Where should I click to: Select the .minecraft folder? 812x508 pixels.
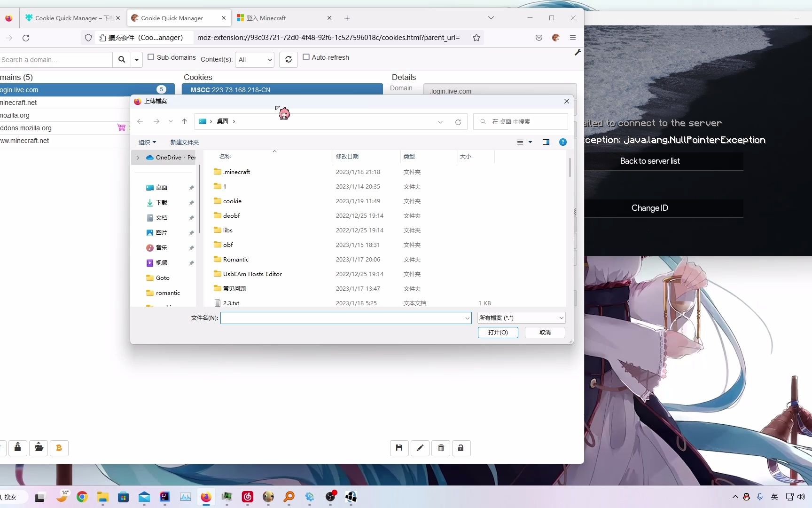pyautogui.click(x=236, y=172)
